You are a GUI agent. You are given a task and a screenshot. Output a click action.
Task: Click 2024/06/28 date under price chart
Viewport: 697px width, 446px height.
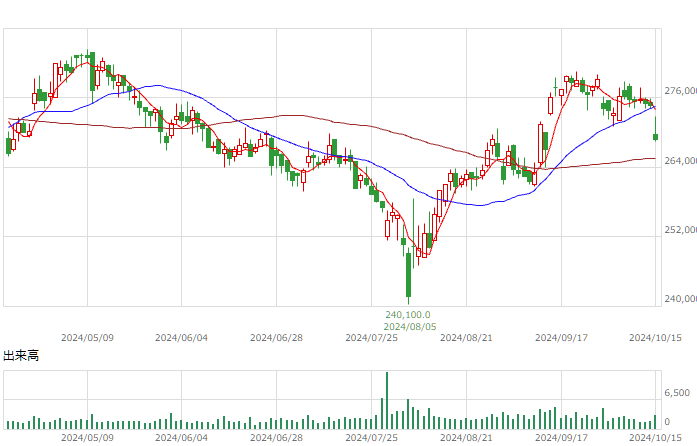[276, 338]
